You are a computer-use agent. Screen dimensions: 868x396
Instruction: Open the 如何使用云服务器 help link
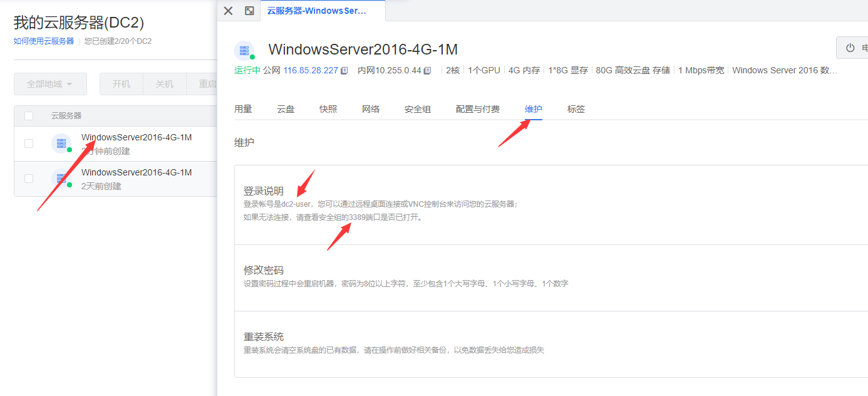pyautogui.click(x=44, y=41)
